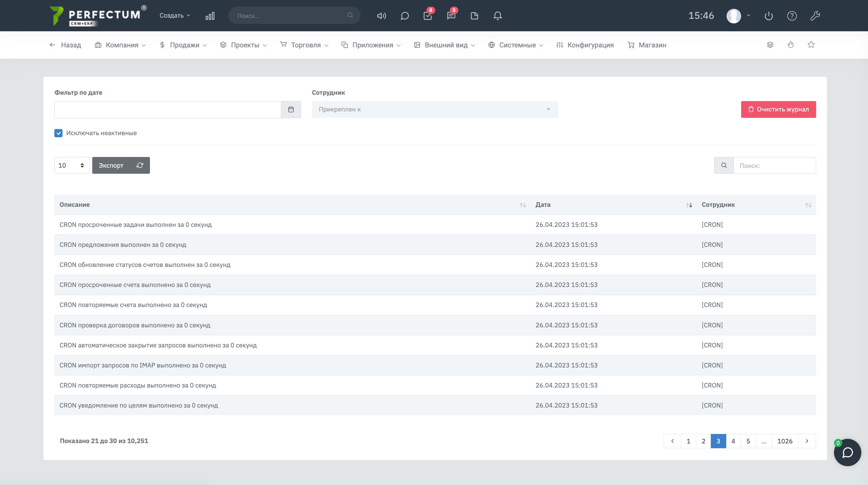
Task: Expand the 'Создать' dropdown
Action: point(175,16)
